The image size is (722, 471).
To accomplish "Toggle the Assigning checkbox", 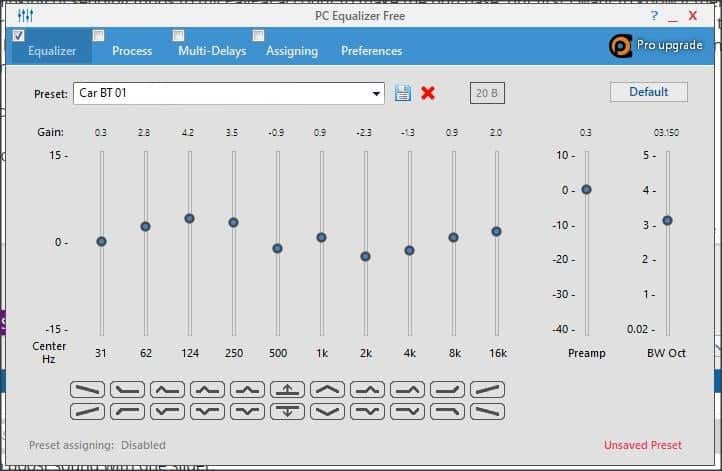I will click(x=258, y=35).
